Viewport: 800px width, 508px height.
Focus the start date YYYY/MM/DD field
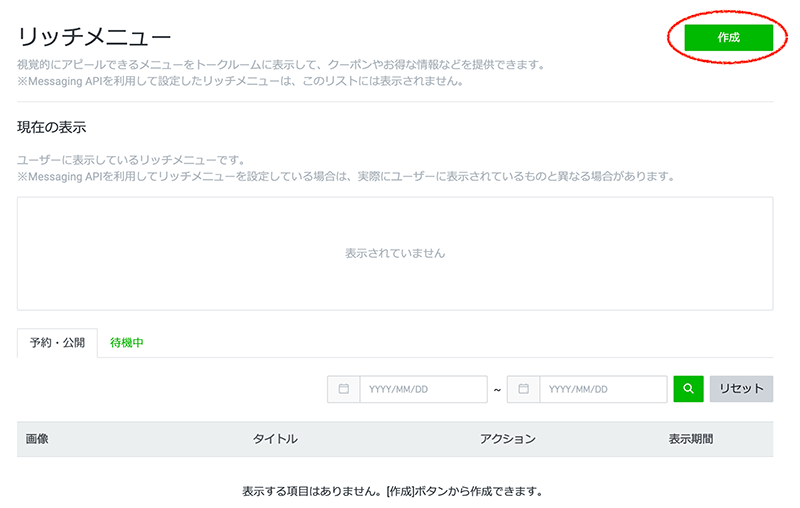point(423,389)
